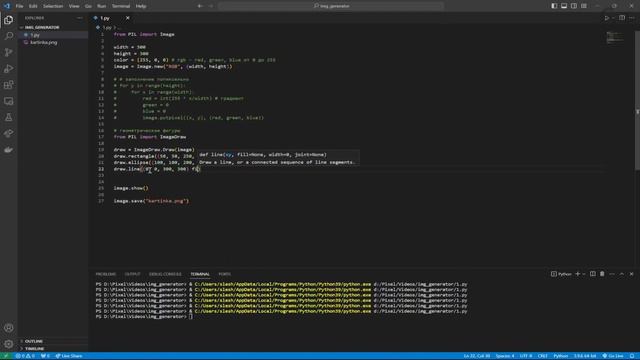Open the Search view in activity bar
Viewport: 640px width, 360px height.
(9, 36)
